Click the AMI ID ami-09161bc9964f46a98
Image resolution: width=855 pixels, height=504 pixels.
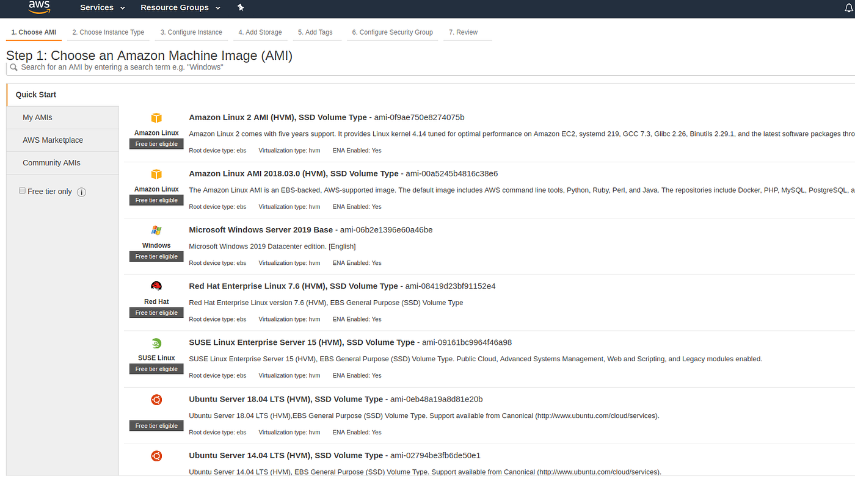click(467, 342)
